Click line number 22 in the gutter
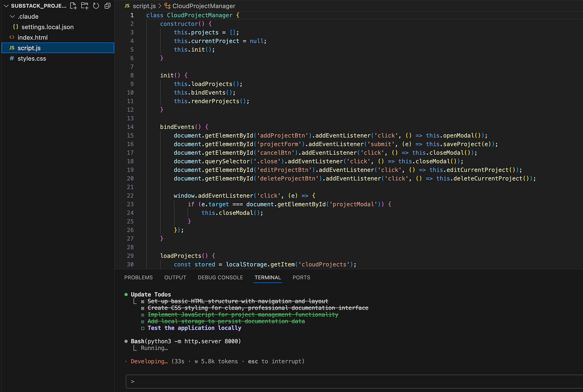 point(131,196)
